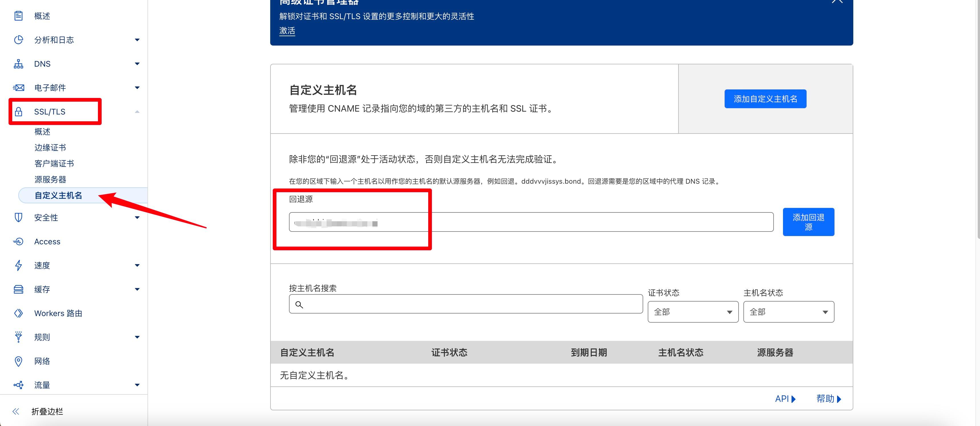Click the Workers Routes diamond icon

pos(18,313)
